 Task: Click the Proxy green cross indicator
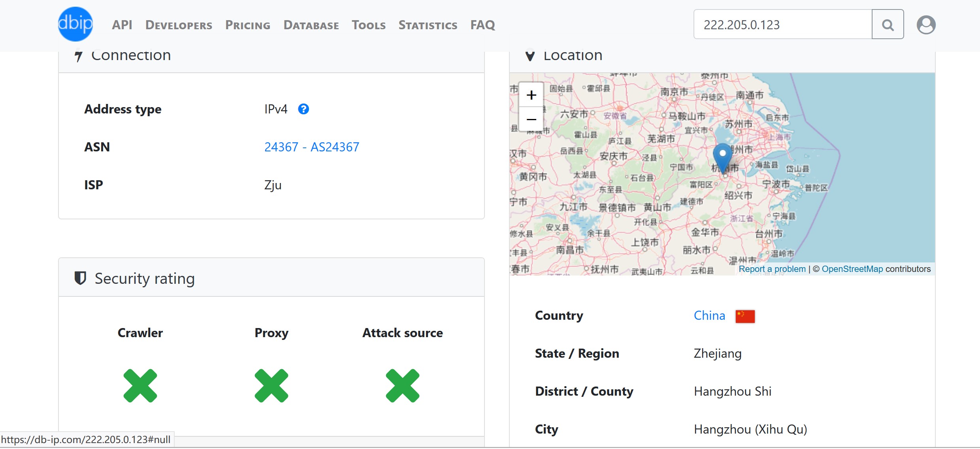[x=271, y=386]
